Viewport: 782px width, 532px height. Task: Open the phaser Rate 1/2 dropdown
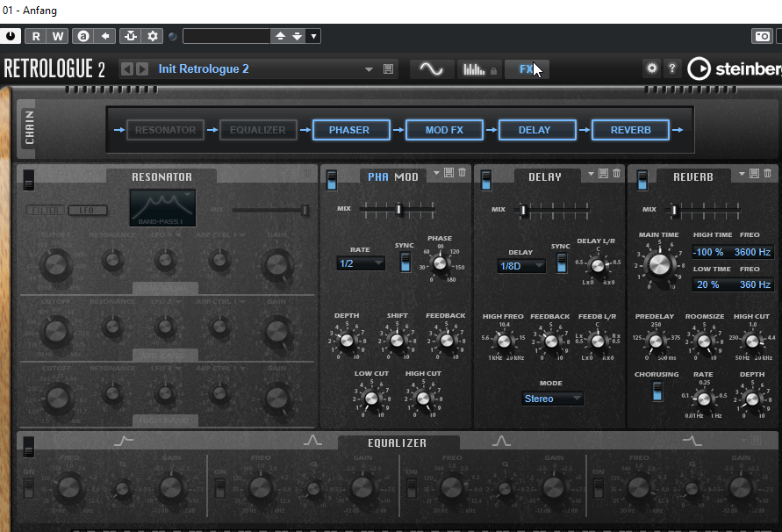pyautogui.click(x=361, y=263)
